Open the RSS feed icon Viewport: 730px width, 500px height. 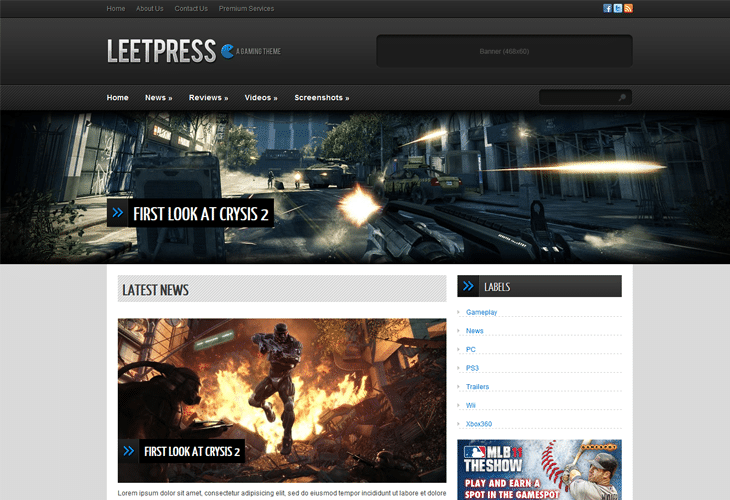click(x=629, y=8)
